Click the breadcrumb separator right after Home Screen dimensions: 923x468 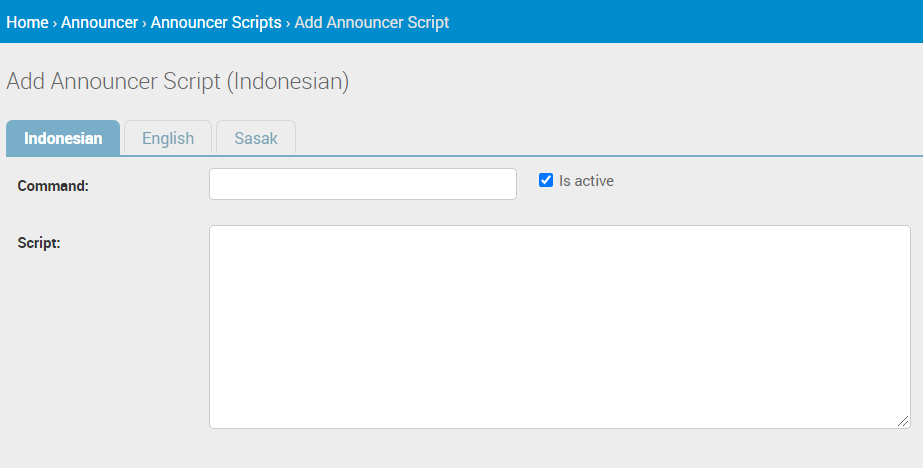[x=55, y=22]
